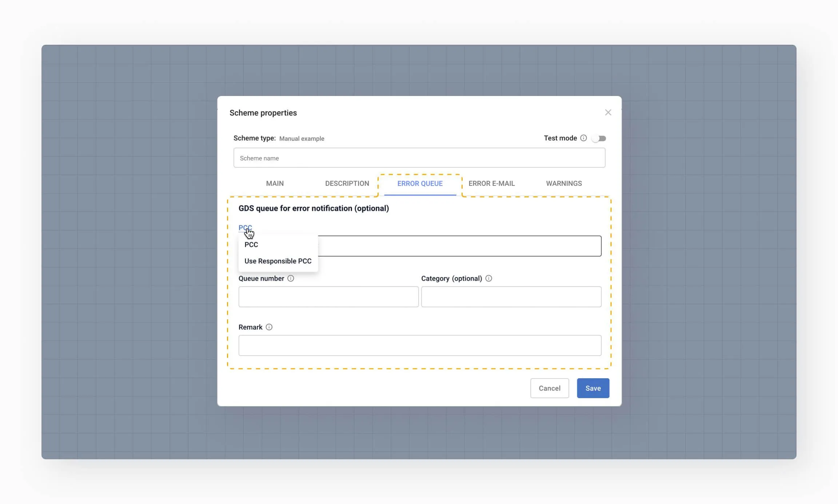Click the Queue number info icon
The height and width of the screenshot is (504, 838).
pyautogui.click(x=291, y=279)
